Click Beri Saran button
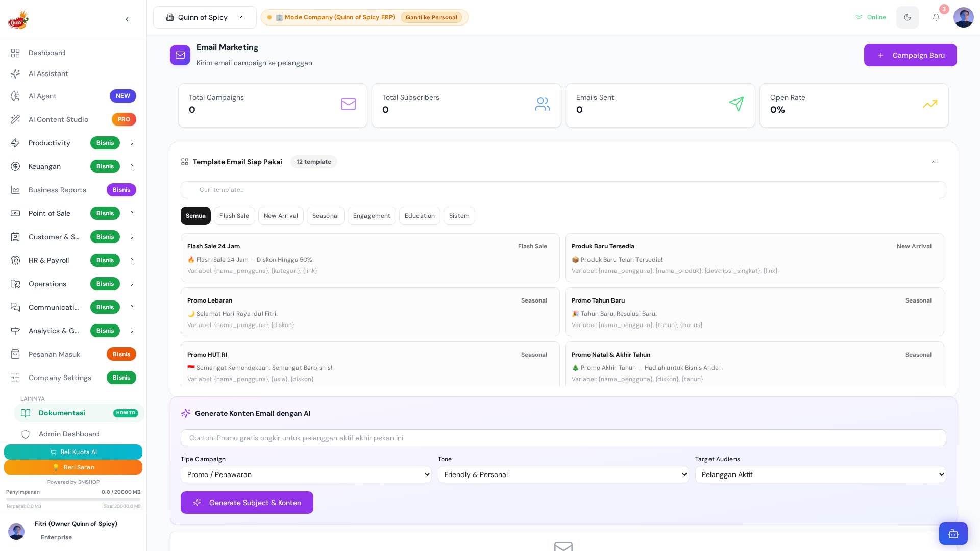Image resolution: width=980 pixels, height=551 pixels. [73, 468]
